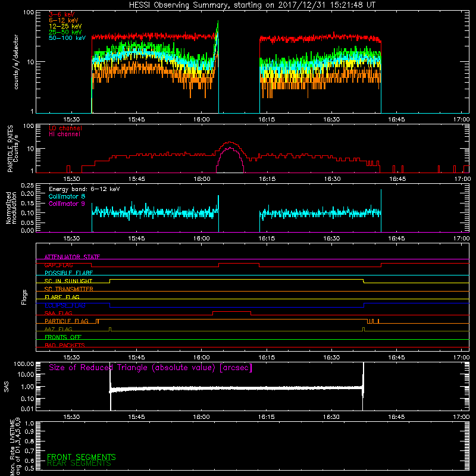Click the 16:00 tick under the count-rate plot
The height and width of the screenshot is (476, 476).
pos(201,120)
